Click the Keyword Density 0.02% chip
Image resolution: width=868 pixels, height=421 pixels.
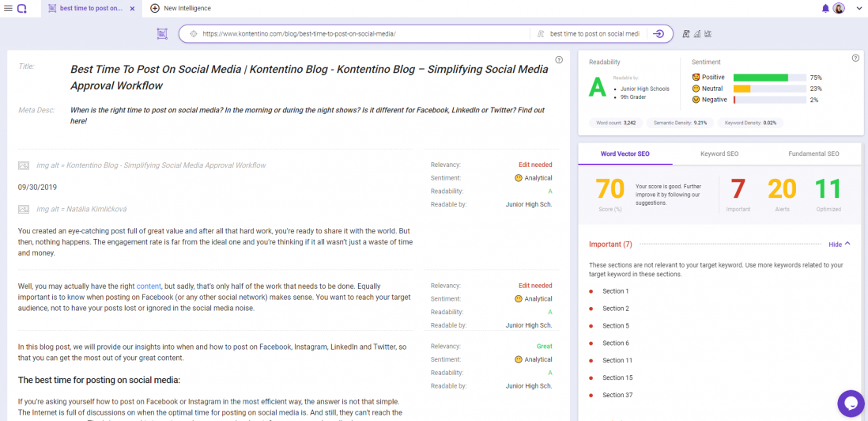pos(750,123)
